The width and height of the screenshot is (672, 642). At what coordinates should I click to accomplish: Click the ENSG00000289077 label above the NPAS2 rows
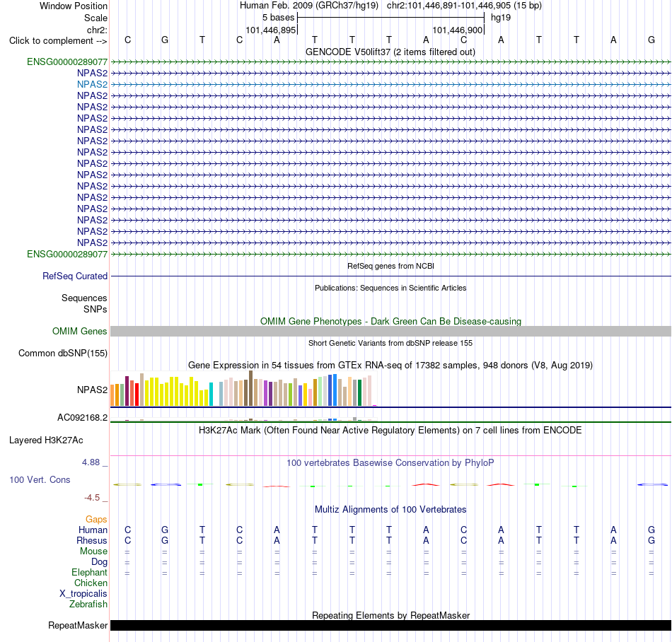(67, 62)
